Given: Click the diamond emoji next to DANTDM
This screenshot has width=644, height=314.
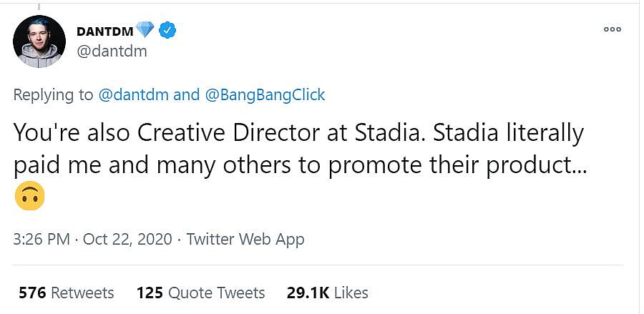Looking at the screenshot, I should click(x=146, y=30).
